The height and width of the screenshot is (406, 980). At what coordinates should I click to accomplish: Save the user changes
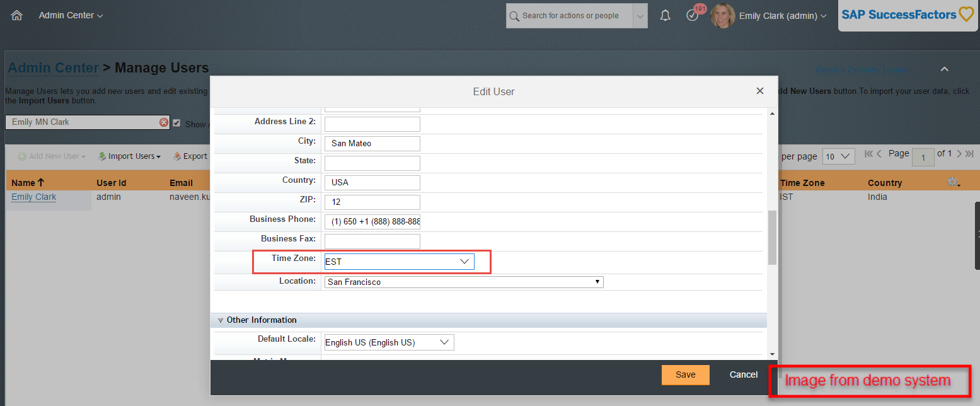pos(686,374)
